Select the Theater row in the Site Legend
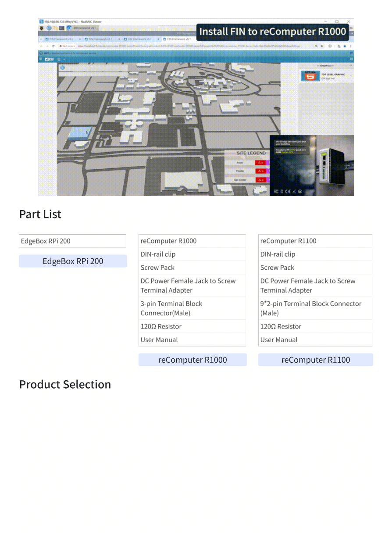The image size is (392, 554). tap(247, 171)
